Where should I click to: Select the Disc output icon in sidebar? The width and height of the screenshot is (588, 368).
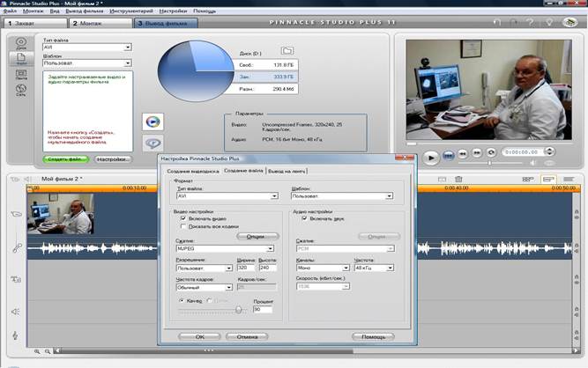(x=21, y=43)
